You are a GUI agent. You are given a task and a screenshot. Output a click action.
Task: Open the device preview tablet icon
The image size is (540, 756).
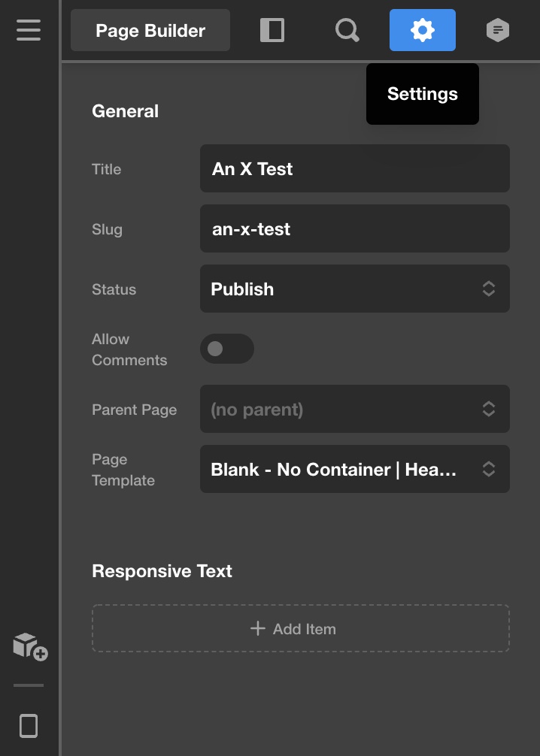29,726
